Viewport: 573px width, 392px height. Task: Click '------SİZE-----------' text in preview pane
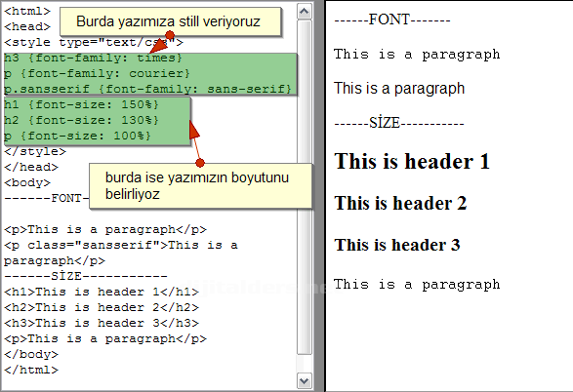pyautogui.click(x=399, y=123)
